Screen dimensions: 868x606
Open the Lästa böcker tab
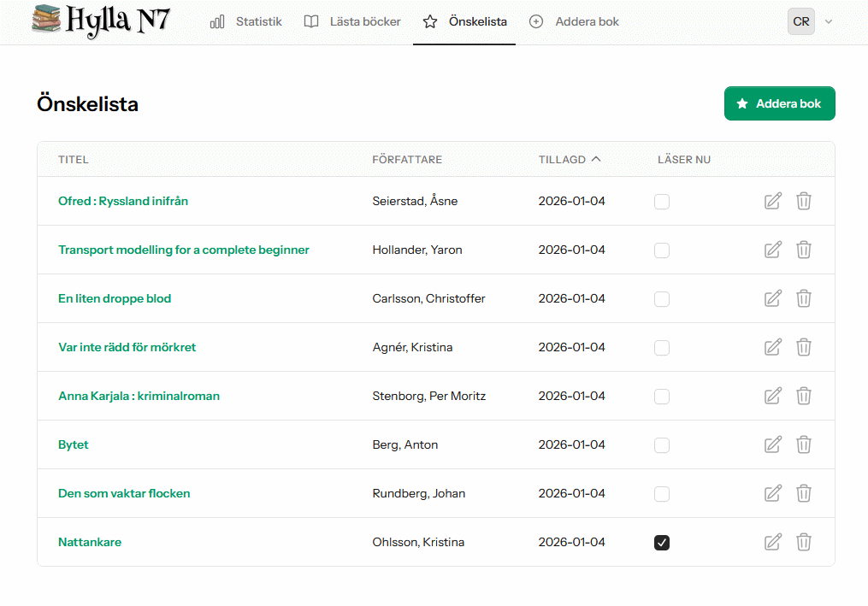(x=352, y=21)
